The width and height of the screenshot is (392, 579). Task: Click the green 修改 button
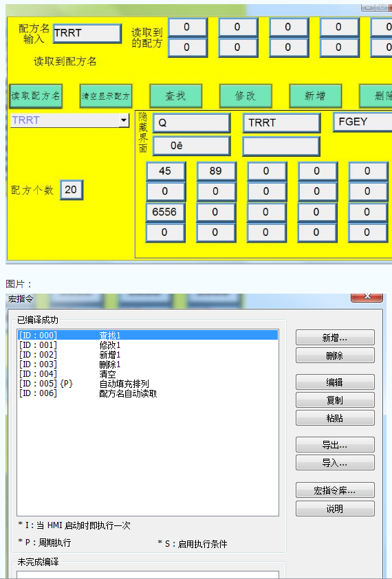(x=246, y=96)
